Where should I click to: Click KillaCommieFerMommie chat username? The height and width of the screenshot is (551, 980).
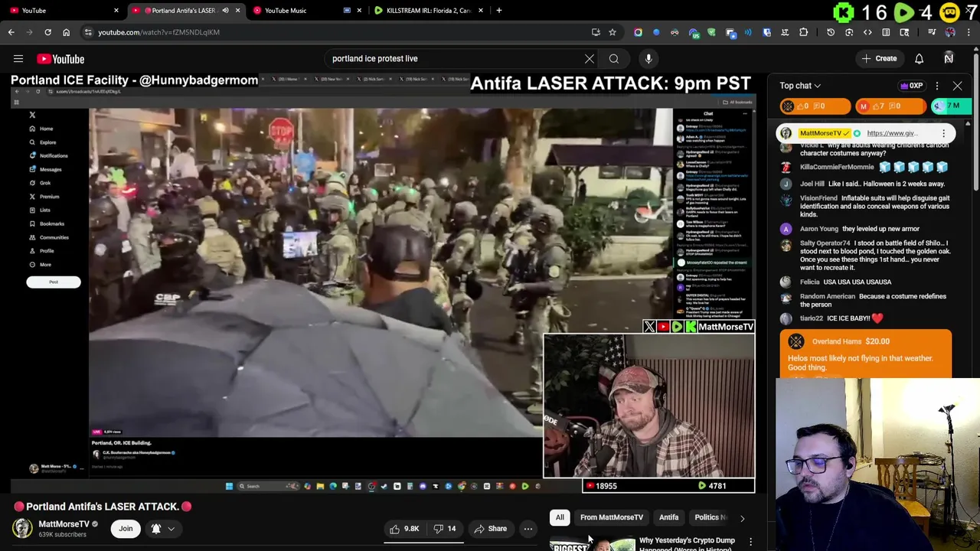837,167
